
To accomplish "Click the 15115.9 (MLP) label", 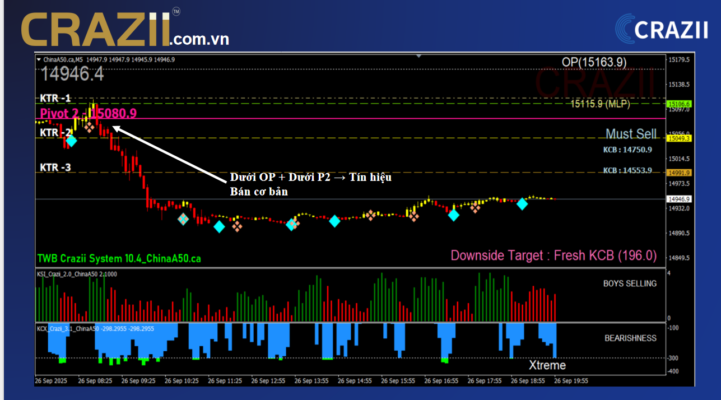I will [x=600, y=104].
